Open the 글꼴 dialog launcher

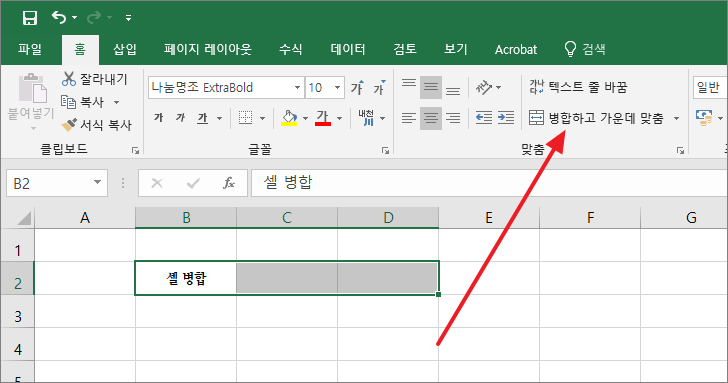(385, 150)
